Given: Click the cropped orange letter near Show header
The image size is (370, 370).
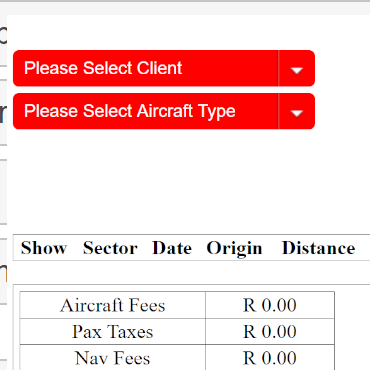Looking at the screenshot, I should 3,273.
